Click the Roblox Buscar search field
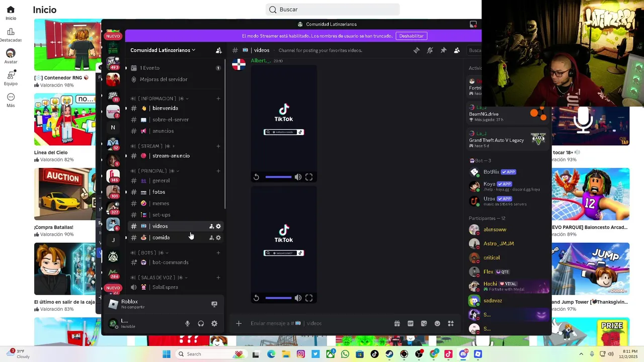644x362 pixels. (x=333, y=10)
